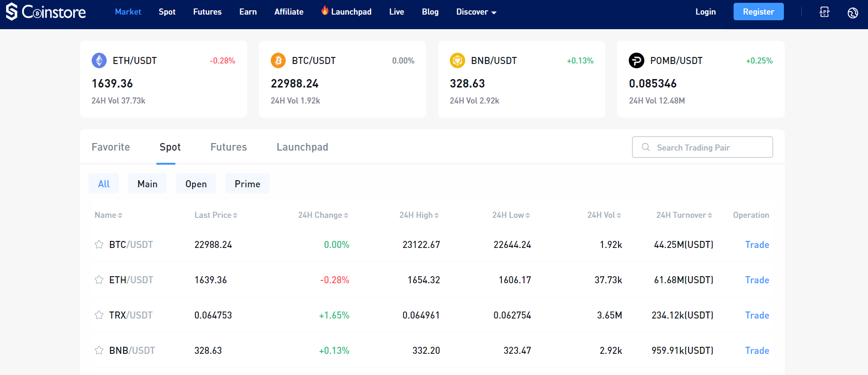Click Trade for BNB/USDT
This screenshot has width=868, height=375.
(x=757, y=351)
